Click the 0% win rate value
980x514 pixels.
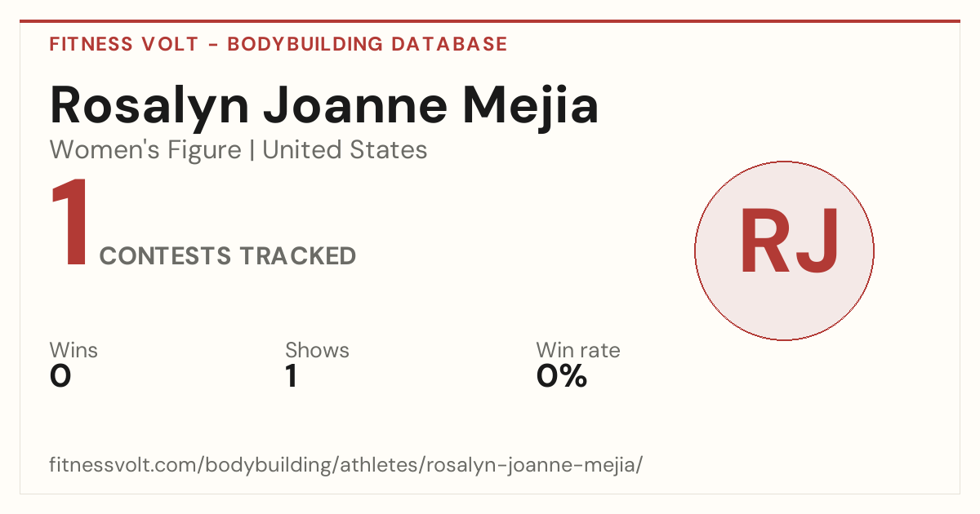[x=562, y=376]
